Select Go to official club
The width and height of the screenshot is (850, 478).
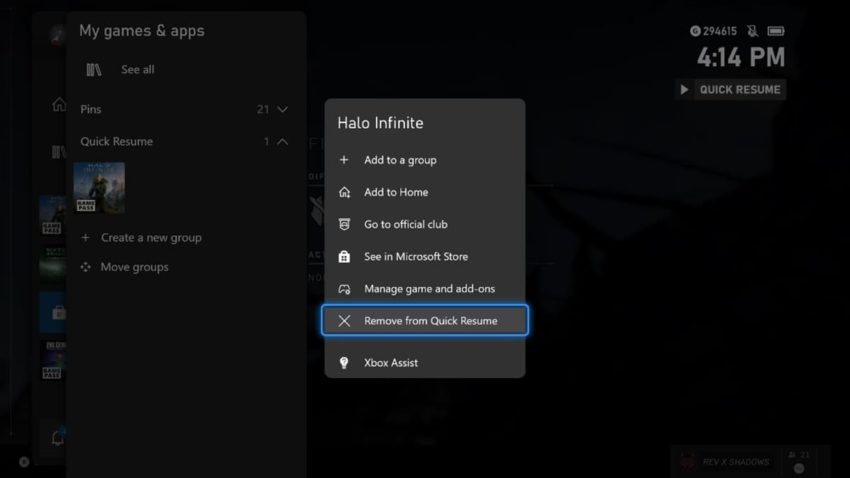tap(406, 224)
